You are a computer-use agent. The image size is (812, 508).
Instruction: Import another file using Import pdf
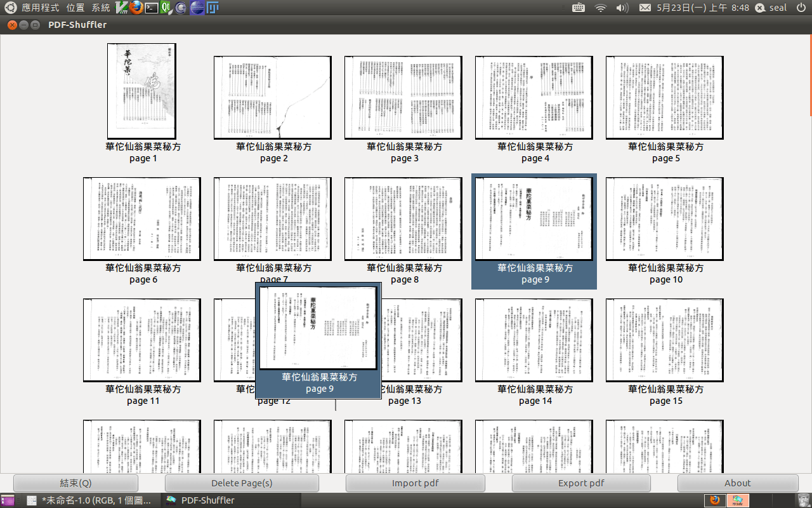pos(414,483)
